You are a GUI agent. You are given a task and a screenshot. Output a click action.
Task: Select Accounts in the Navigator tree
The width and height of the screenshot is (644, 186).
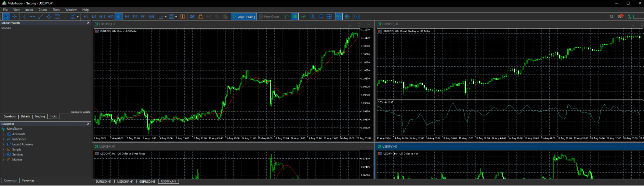[x=18, y=134]
